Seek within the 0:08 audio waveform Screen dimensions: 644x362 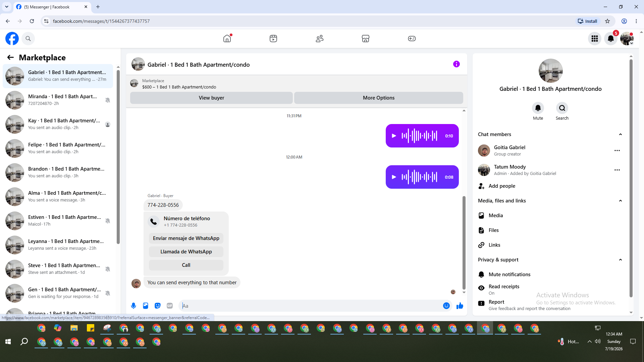(420, 177)
